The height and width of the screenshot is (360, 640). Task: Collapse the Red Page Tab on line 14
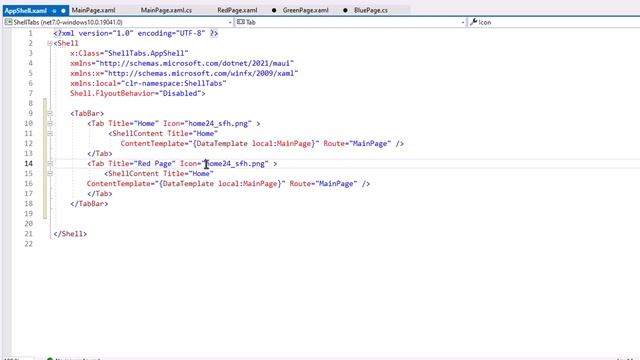50,164
